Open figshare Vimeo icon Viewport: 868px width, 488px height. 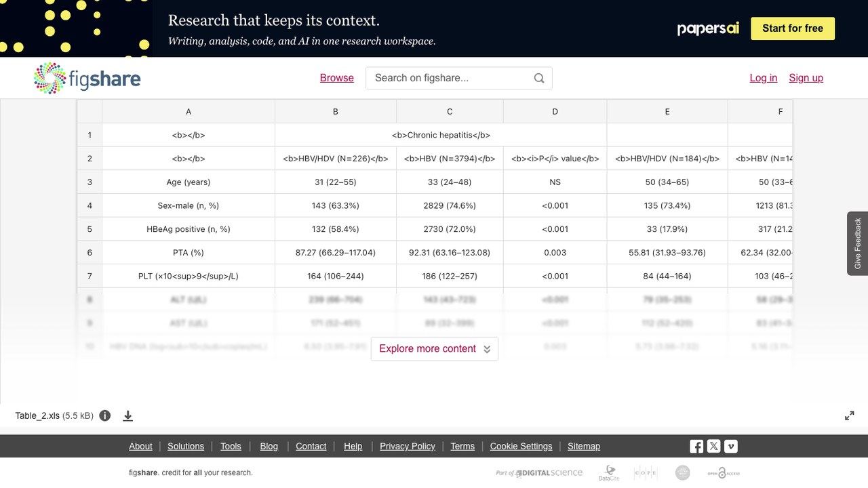[730, 446]
